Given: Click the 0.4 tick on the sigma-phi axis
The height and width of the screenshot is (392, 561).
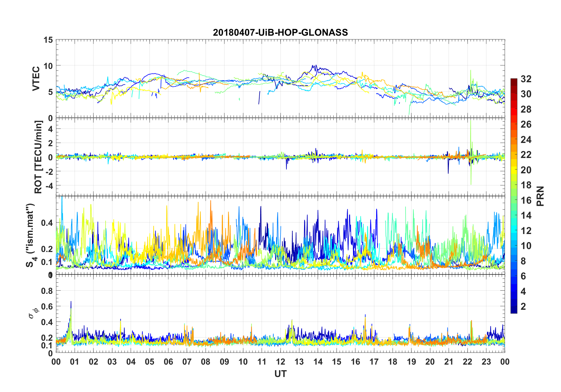Looking at the screenshot, I should (x=47, y=322).
